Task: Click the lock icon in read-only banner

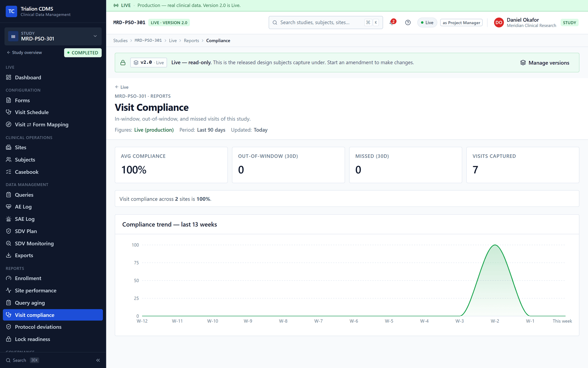Action: [123, 63]
